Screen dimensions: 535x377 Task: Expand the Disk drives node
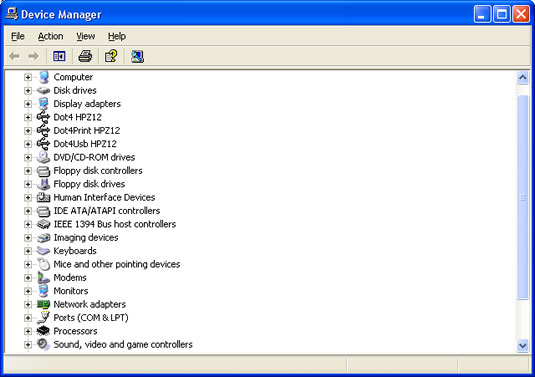click(x=28, y=90)
